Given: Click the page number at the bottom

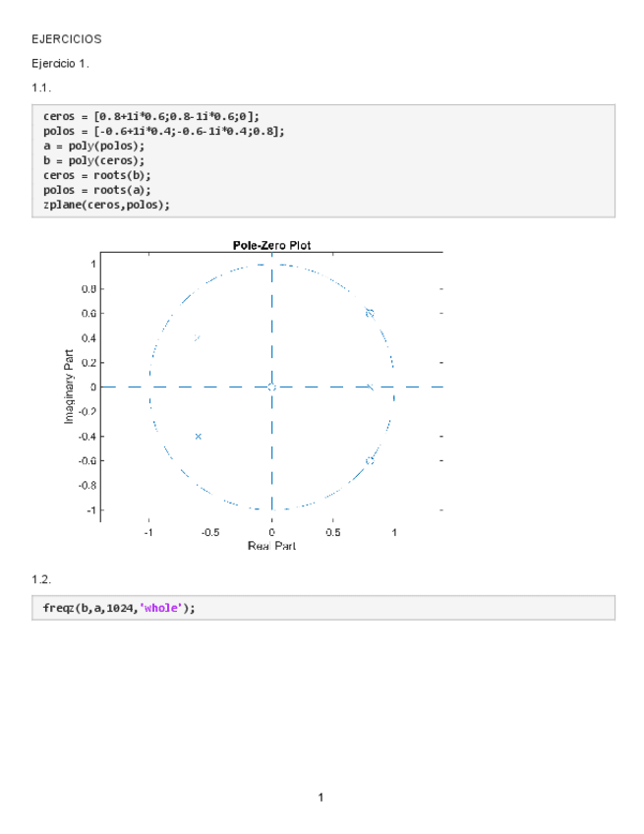Looking at the screenshot, I should coord(322,794).
